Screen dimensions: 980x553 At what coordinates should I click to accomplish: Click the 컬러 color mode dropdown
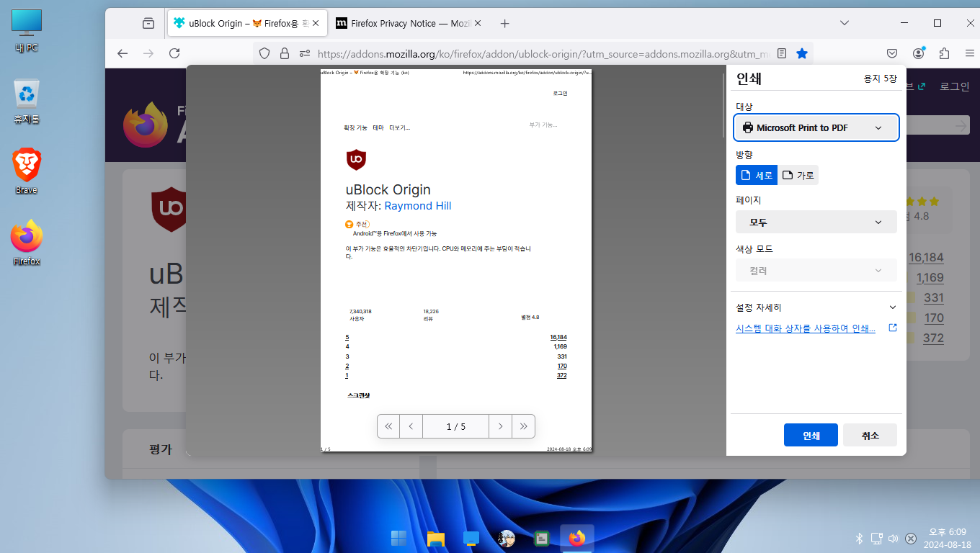tap(816, 270)
